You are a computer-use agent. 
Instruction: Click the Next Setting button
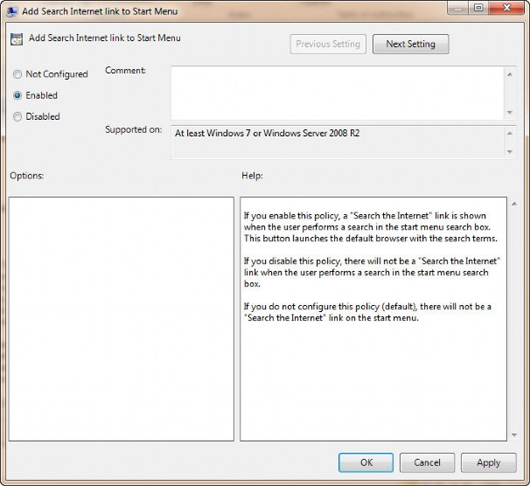(411, 44)
